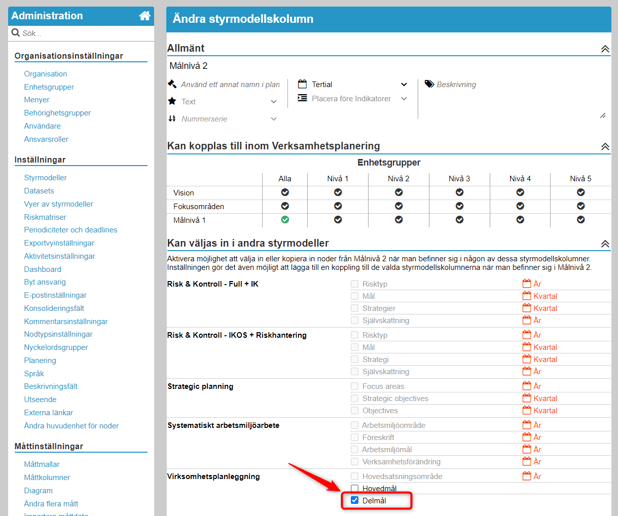Click the Fokusområden check mark under Nivå 5
618x516 pixels.
point(581,206)
